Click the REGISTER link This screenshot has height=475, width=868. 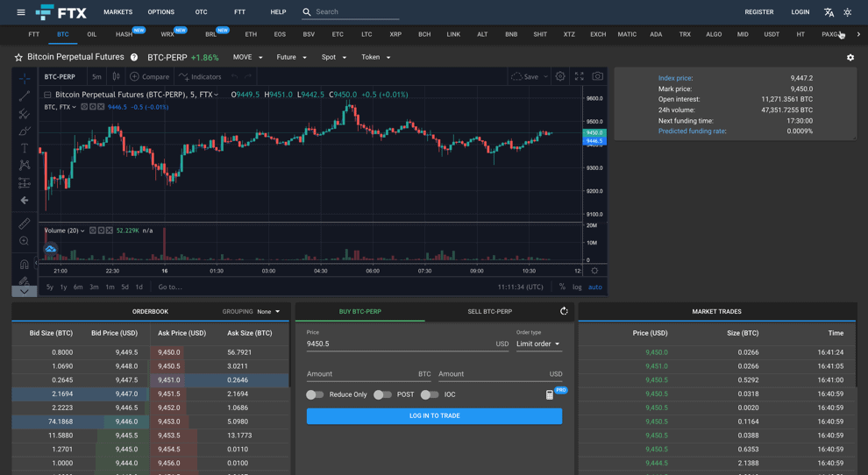click(759, 11)
